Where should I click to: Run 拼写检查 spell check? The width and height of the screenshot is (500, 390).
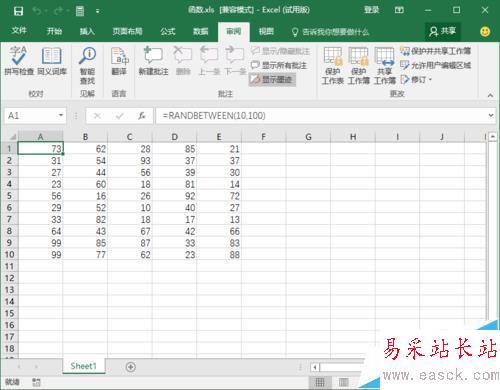coord(19,60)
